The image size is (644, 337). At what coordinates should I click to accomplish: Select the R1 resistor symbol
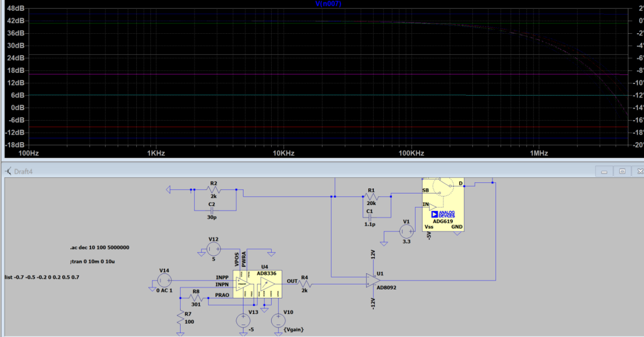click(371, 196)
